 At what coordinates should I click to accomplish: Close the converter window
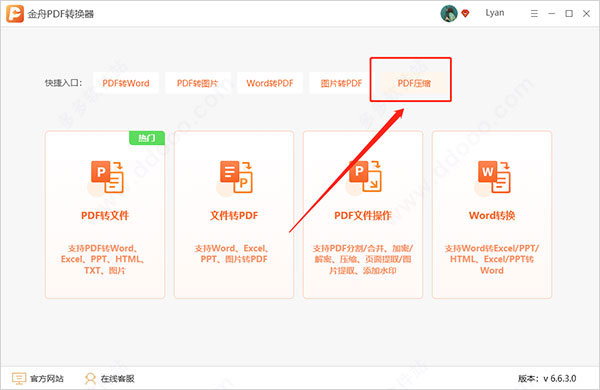(x=586, y=14)
